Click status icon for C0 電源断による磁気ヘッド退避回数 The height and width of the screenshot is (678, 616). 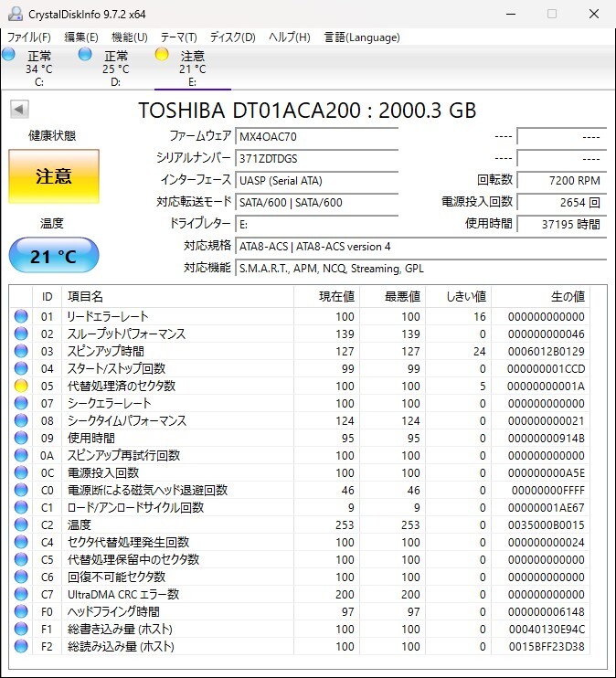(x=21, y=490)
